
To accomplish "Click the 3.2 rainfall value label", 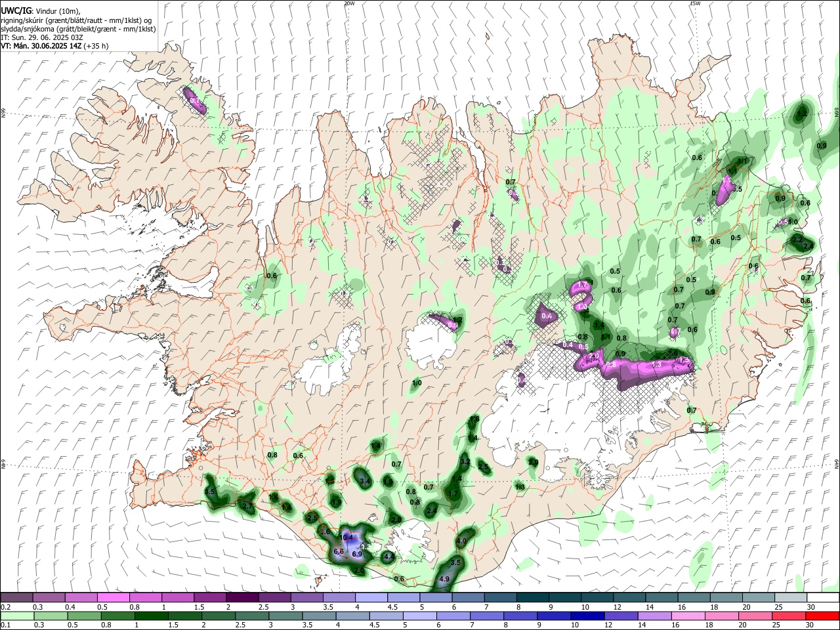I will (465, 462).
